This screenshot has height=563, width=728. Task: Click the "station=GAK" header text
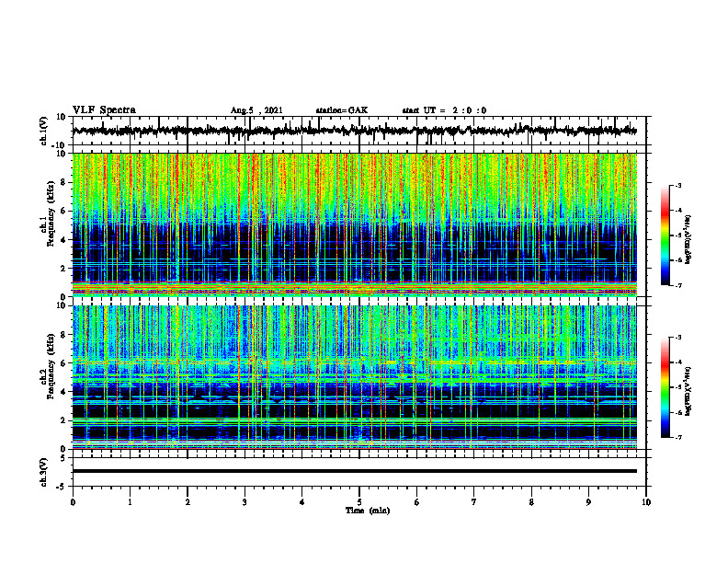point(342,110)
